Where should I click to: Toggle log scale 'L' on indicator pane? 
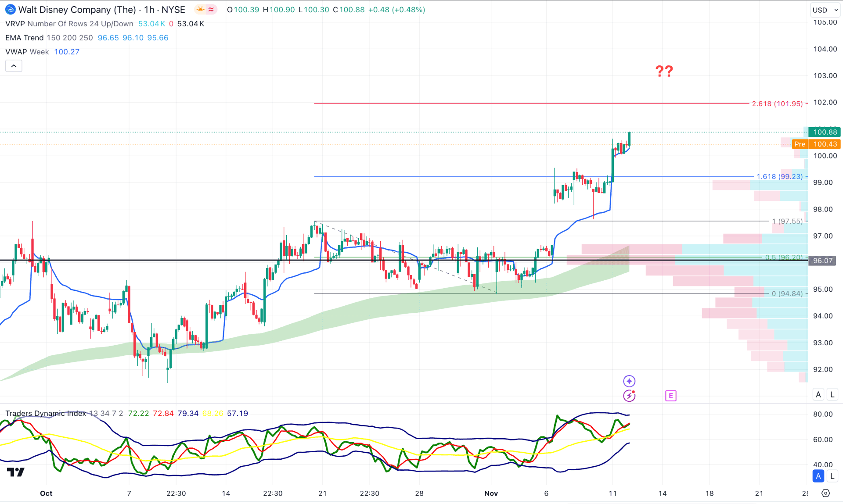832,476
